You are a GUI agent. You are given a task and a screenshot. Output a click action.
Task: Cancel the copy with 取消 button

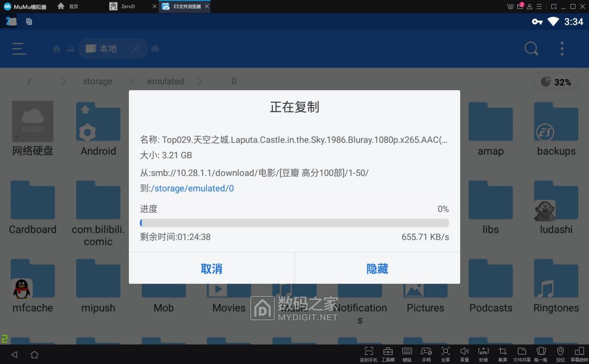[211, 269]
